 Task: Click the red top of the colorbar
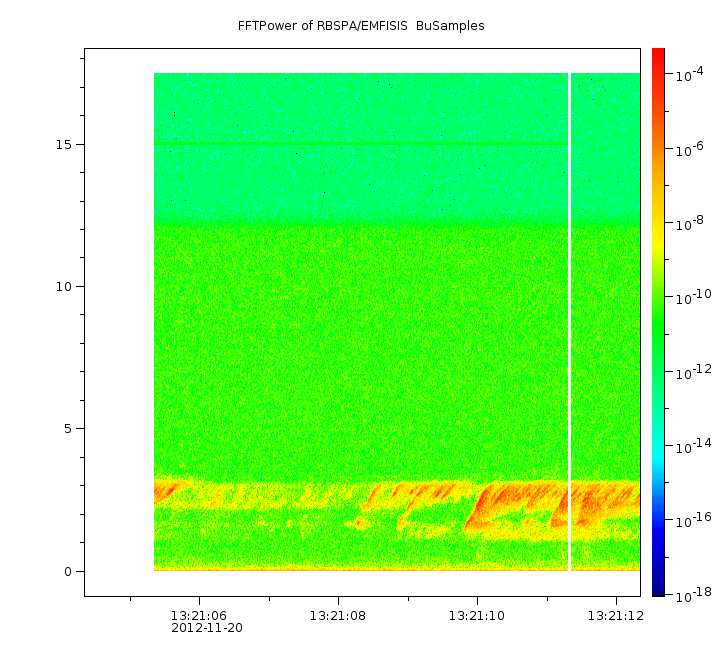click(658, 53)
